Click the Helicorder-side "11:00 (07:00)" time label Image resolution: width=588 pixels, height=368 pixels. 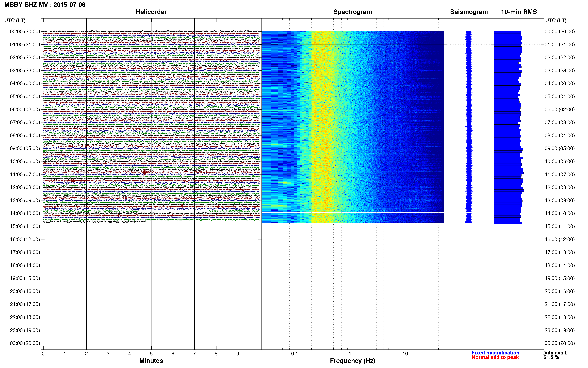pos(25,174)
